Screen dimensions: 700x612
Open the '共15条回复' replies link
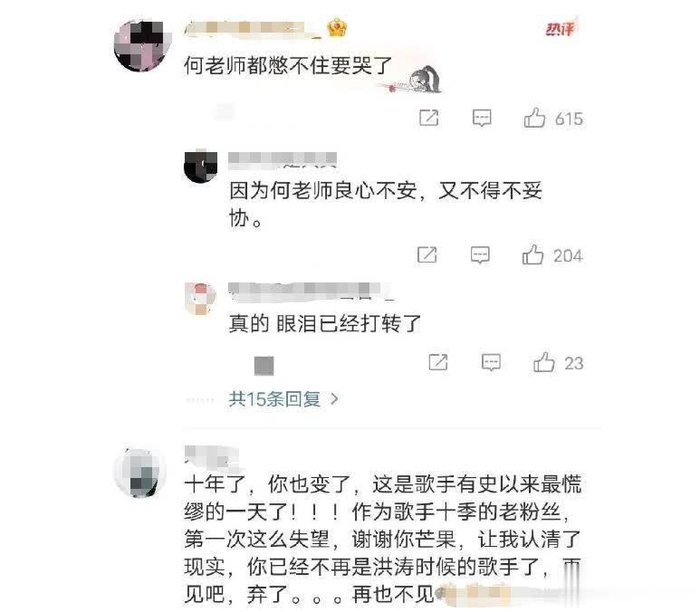pyautogui.click(x=274, y=398)
